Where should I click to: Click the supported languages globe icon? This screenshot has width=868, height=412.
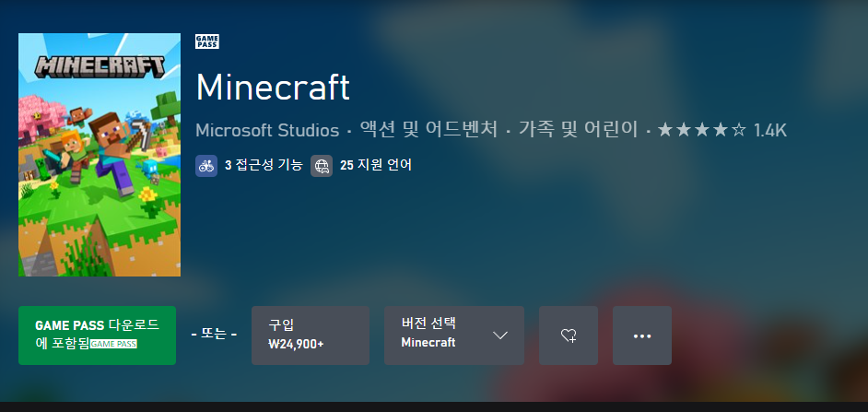tap(322, 166)
